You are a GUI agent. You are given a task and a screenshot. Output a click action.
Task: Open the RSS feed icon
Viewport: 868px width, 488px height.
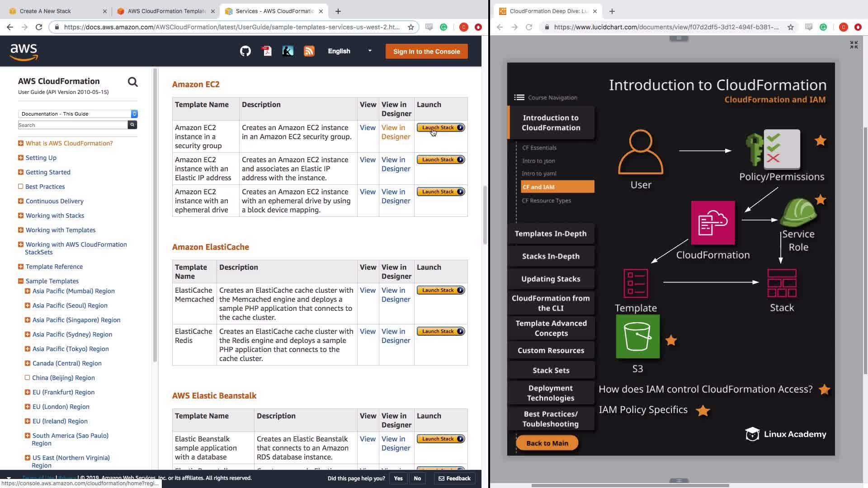coord(309,51)
